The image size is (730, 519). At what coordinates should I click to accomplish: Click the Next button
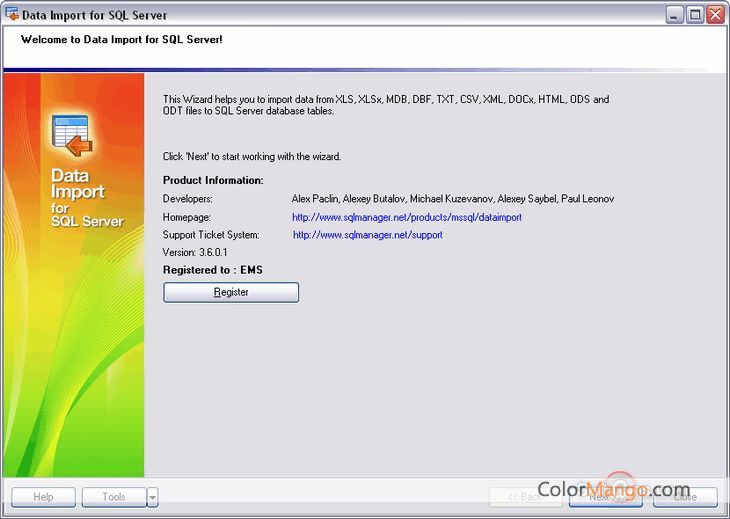(606, 497)
